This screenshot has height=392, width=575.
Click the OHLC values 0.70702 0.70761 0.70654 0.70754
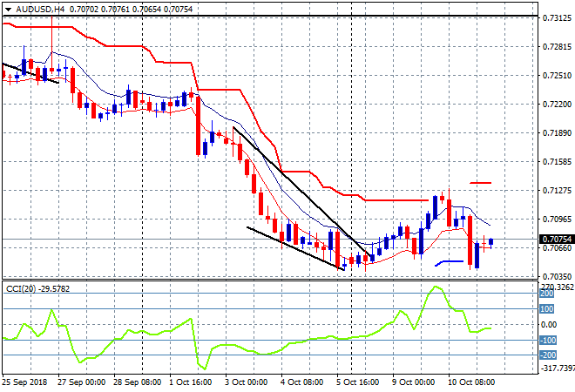coord(131,10)
